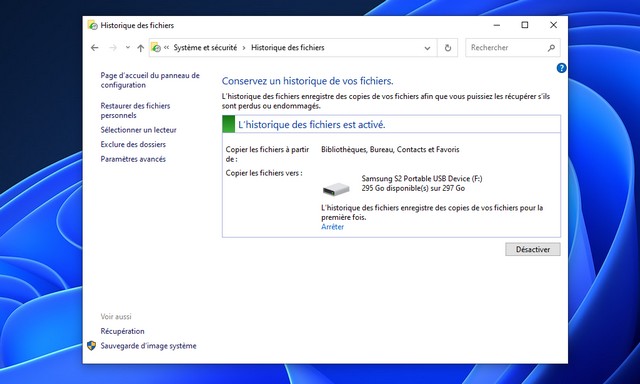Click Historique des fichiers breadcrumb

tap(288, 48)
